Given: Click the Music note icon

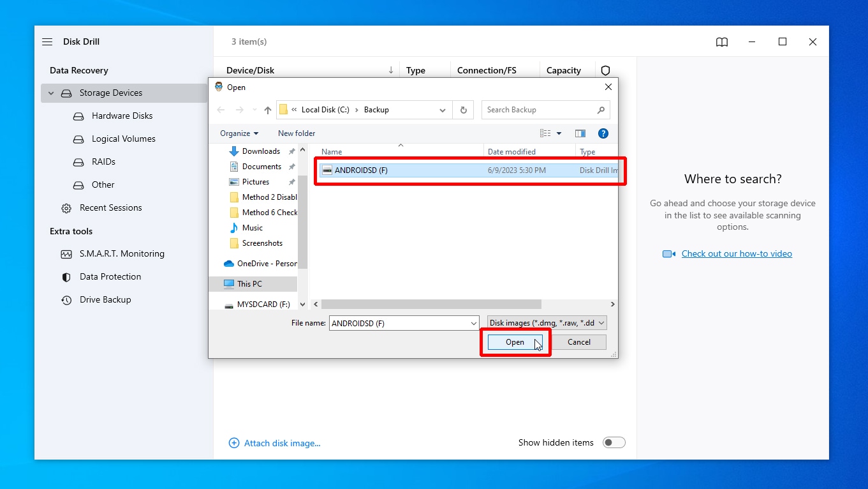Looking at the screenshot, I should click(234, 228).
